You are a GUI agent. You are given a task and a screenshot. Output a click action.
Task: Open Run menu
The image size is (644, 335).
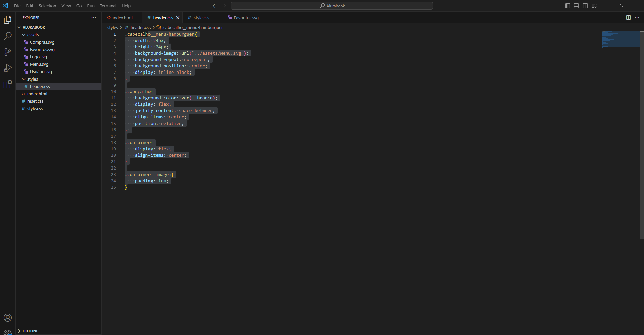(x=91, y=6)
